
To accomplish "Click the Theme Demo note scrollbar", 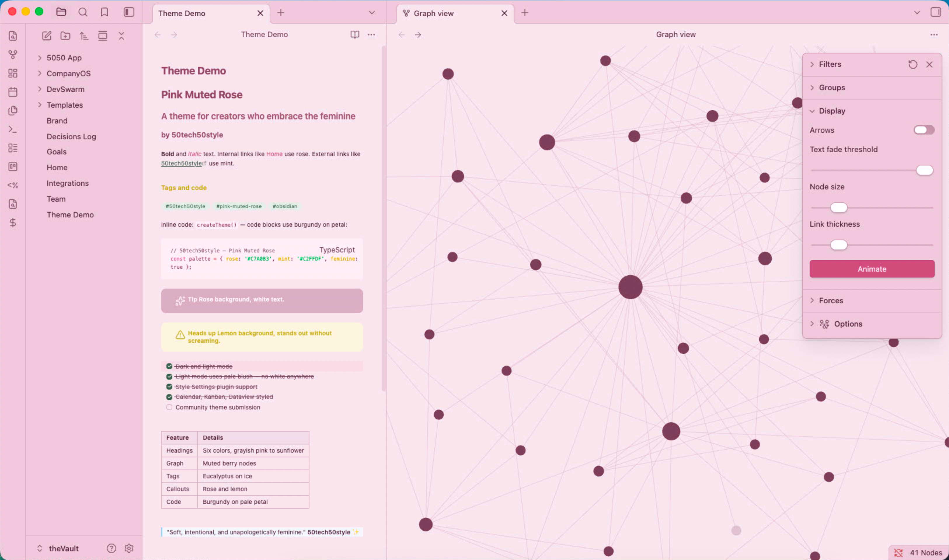I will [384, 219].
